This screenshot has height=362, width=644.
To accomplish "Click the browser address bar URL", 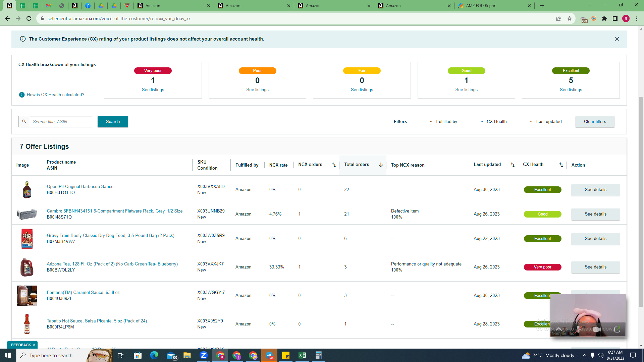I will click(119, 18).
